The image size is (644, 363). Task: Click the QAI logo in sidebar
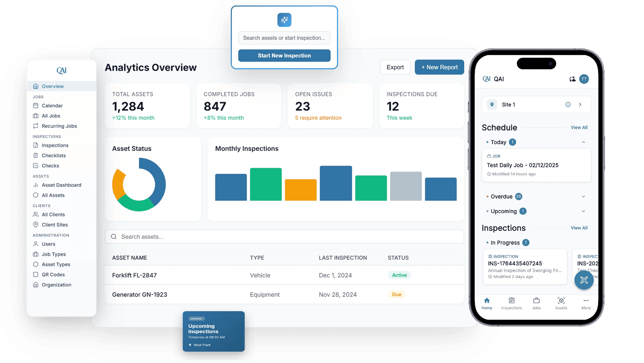click(x=61, y=70)
